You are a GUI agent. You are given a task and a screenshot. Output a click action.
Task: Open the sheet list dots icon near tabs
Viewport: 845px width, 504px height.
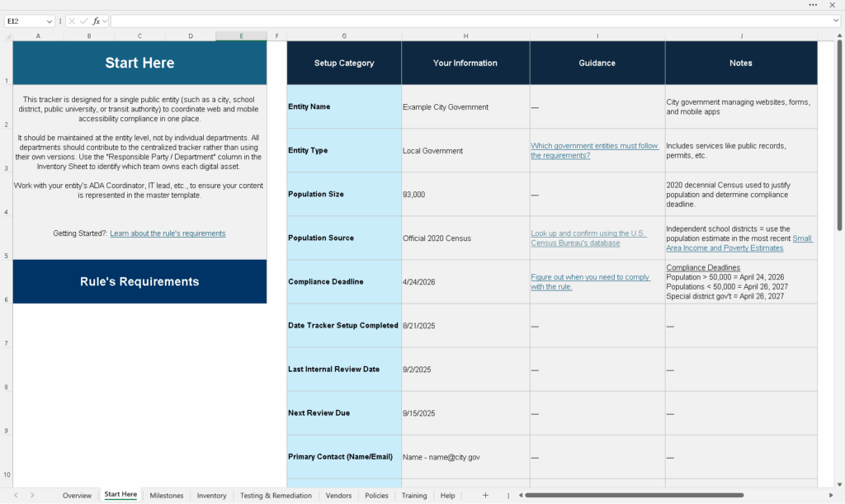click(x=509, y=495)
